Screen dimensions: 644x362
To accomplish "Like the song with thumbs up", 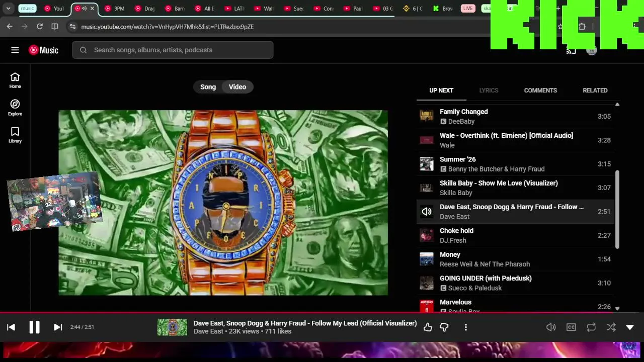I will pos(428,327).
